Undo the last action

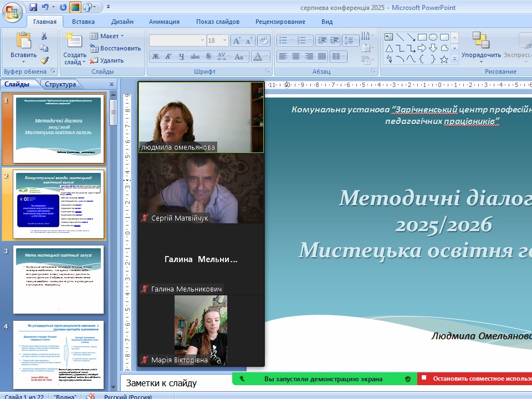coord(45,7)
